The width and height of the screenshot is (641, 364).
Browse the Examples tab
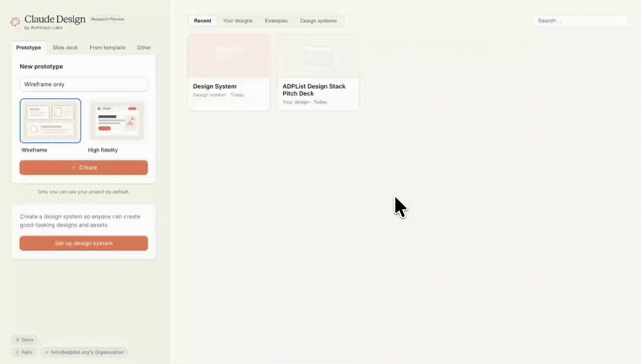pos(276,21)
